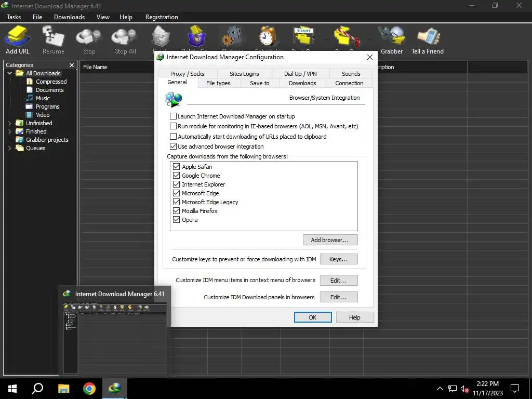
Task: Expand the Queues tree node
Action: 9,148
